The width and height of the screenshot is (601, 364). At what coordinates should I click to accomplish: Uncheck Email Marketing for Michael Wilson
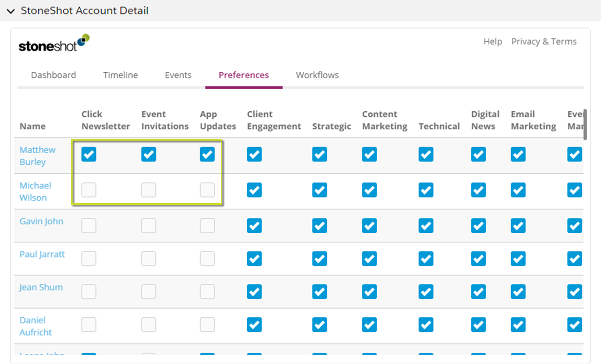pyautogui.click(x=518, y=190)
